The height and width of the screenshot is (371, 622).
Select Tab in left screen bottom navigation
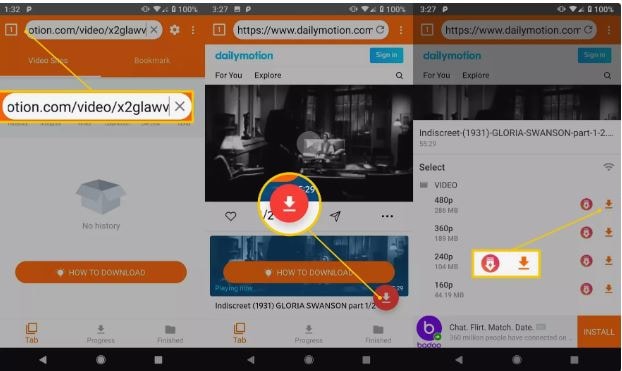(x=31, y=333)
